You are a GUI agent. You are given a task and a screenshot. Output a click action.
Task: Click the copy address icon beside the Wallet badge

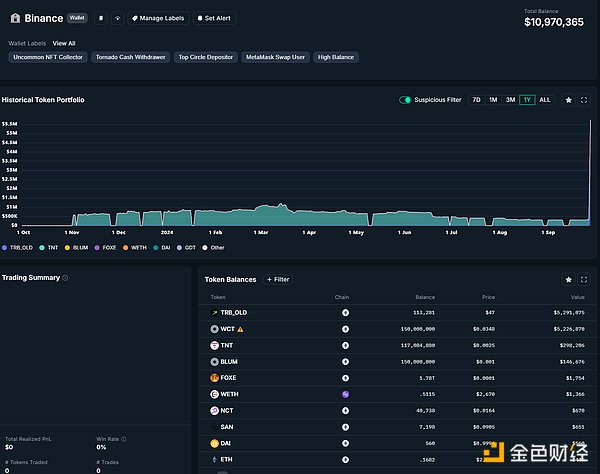point(100,18)
